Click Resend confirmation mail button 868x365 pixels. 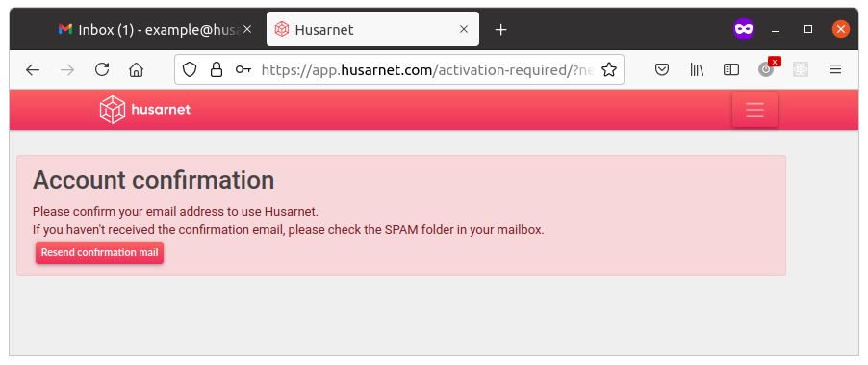click(x=100, y=253)
